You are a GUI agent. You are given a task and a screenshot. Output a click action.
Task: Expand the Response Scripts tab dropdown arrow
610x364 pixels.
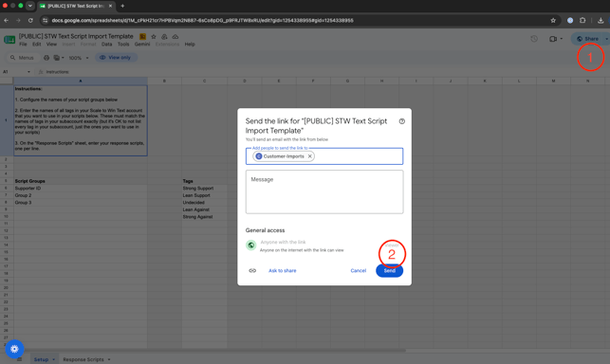pyautogui.click(x=109, y=359)
